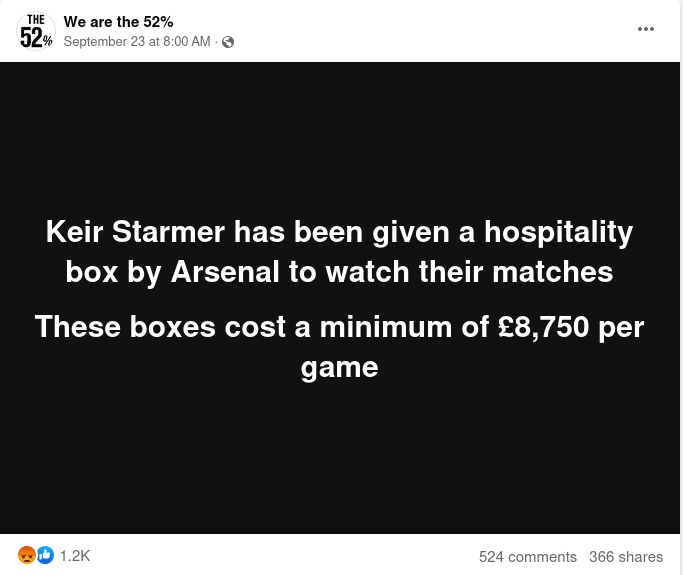Click the words "has been given" in the headline
The width and height of the screenshot is (683, 575).
(332, 232)
